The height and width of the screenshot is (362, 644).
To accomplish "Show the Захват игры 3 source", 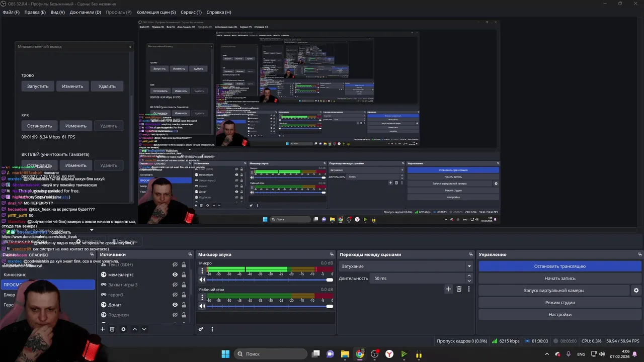I will click(x=175, y=285).
